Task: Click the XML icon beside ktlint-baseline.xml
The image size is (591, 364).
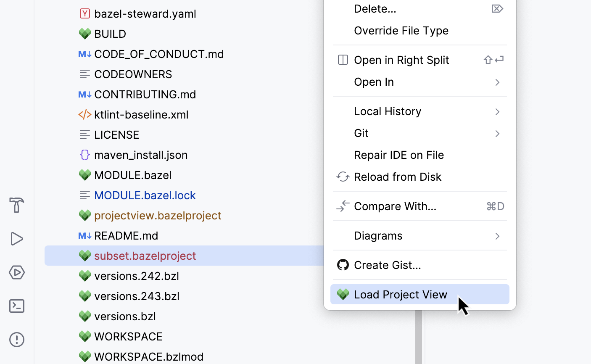Action: (84, 114)
